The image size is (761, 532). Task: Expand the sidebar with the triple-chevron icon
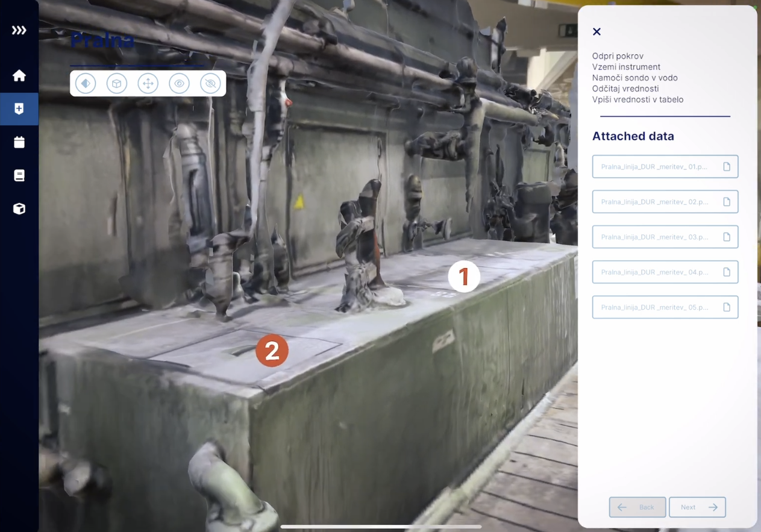pyautogui.click(x=19, y=30)
